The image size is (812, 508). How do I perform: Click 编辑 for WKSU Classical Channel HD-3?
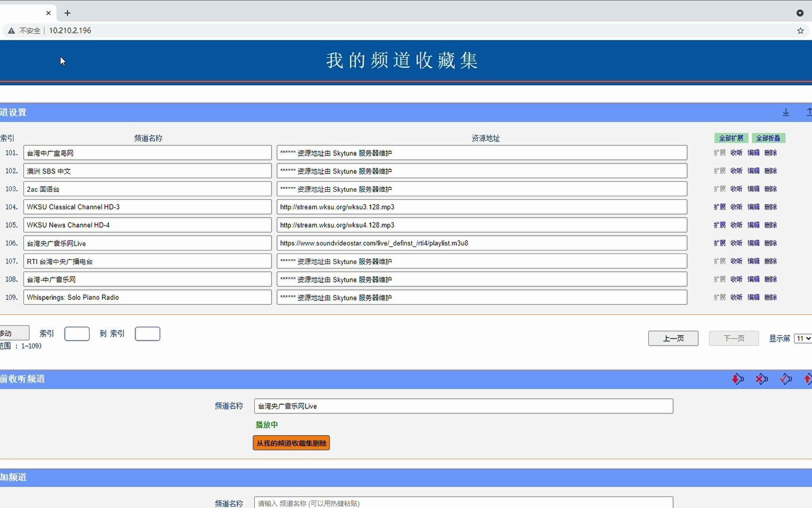[x=753, y=207]
